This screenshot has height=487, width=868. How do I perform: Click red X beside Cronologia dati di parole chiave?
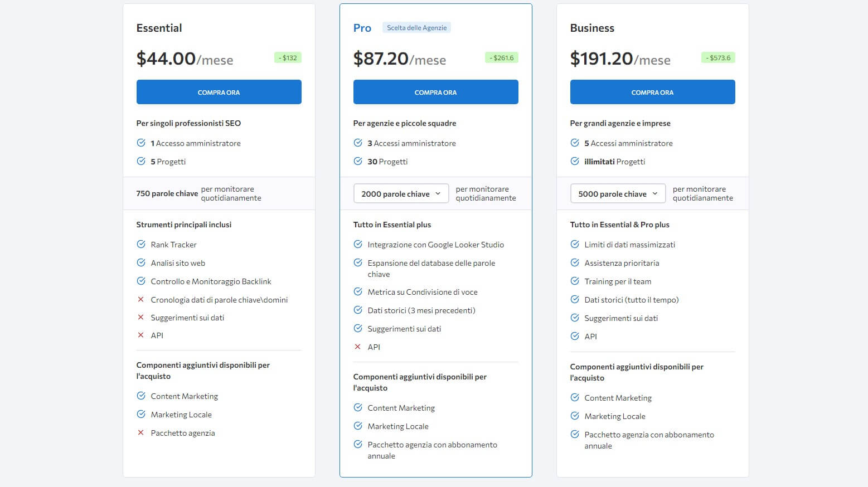pyautogui.click(x=140, y=299)
